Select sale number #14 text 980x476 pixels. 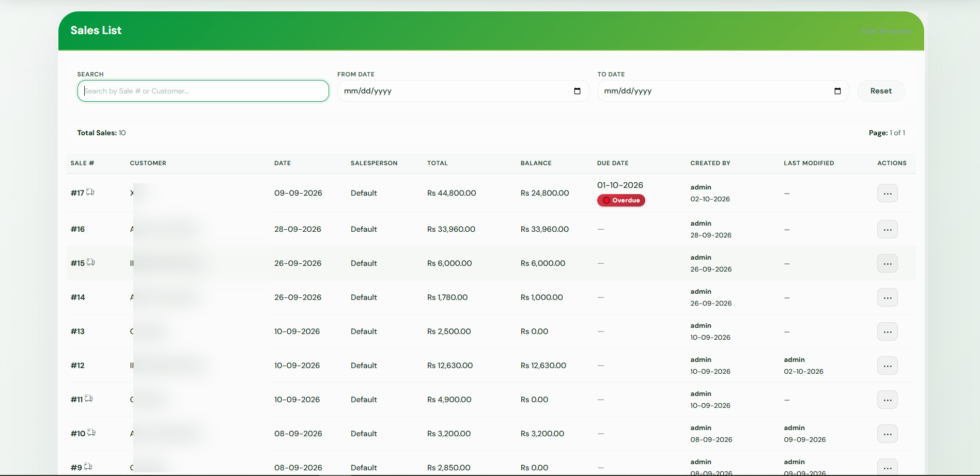point(77,297)
